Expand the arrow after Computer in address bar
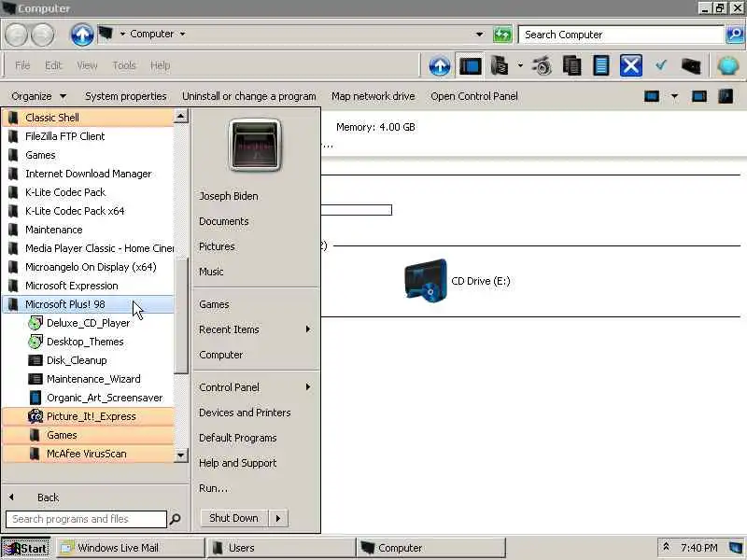This screenshot has height=560, width=747. (182, 34)
